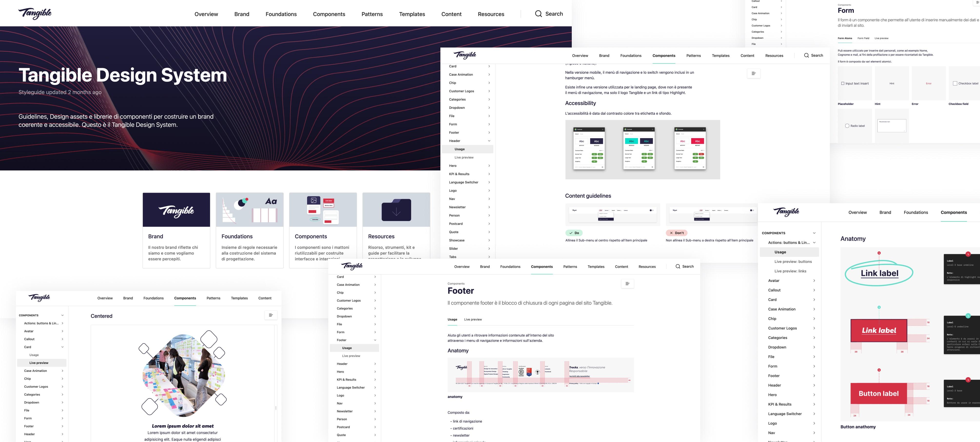
Task: Open the Form Field tab on the Form page
Action: pyautogui.click(x=863, y=38)
